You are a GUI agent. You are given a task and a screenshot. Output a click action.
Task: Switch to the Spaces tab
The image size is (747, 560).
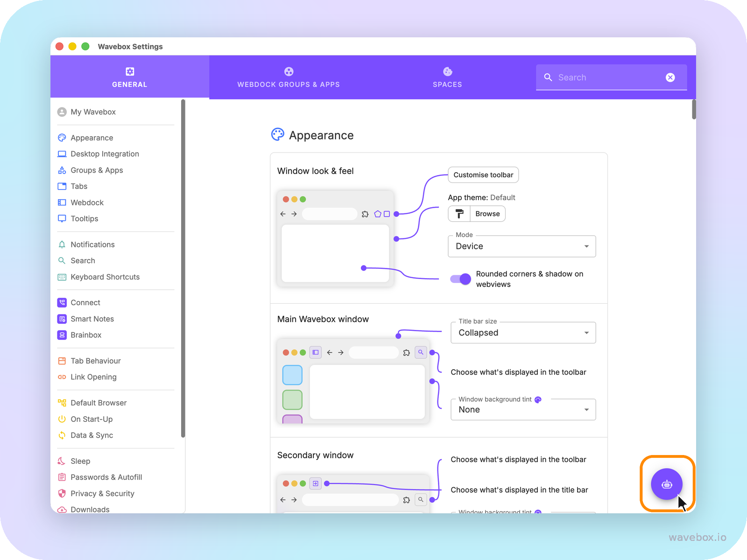click(447, 77)
